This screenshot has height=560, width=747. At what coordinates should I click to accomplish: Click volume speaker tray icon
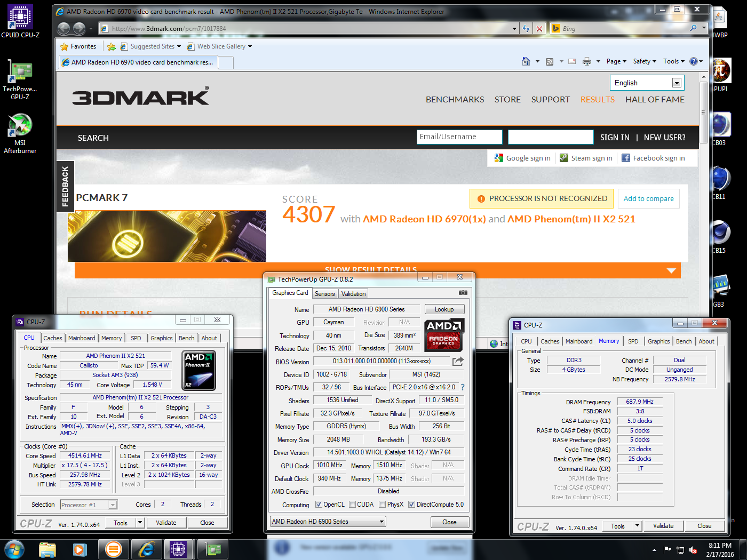coord(693,550)
